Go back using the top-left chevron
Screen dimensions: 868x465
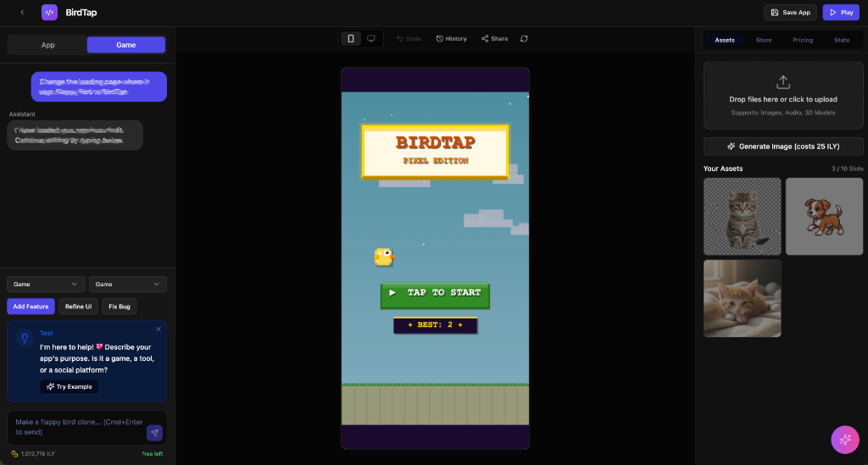click(22, 12)
